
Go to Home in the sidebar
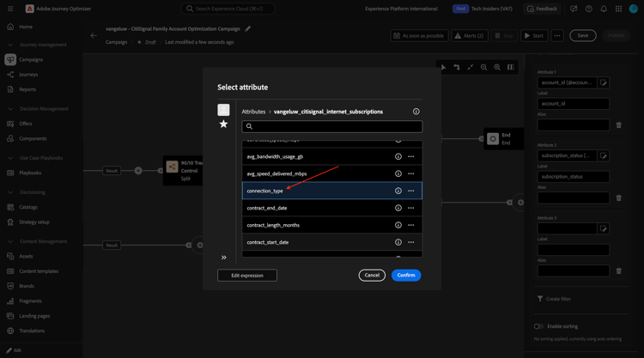pyautogui.click(x=26, y=27)
